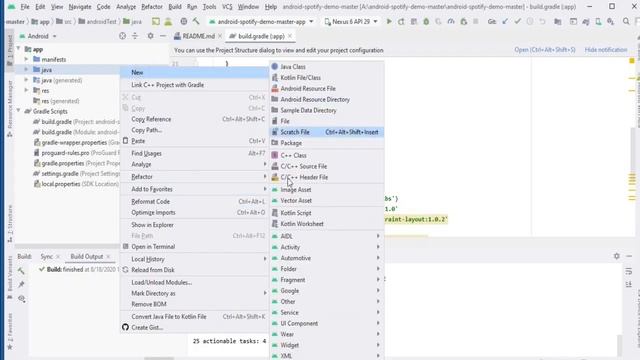The height and width of the screenshot is (360, 640).
Task: Expand the Activity submenu
Action: pos(327,247)
